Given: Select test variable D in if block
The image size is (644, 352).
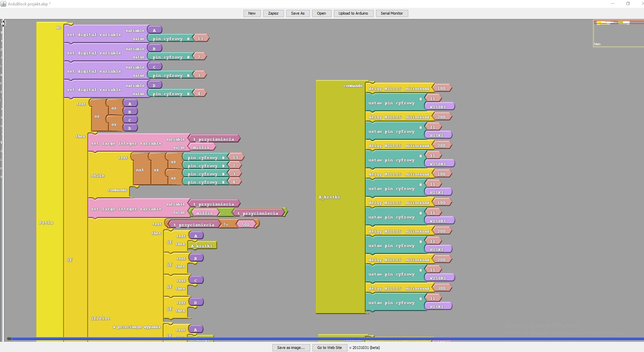Looking at the screenshot, I should [x=196, y=302].
